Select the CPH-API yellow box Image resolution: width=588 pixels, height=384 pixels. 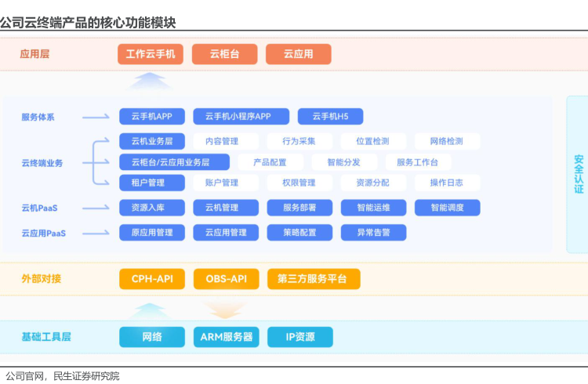click(x=152, y=279)
